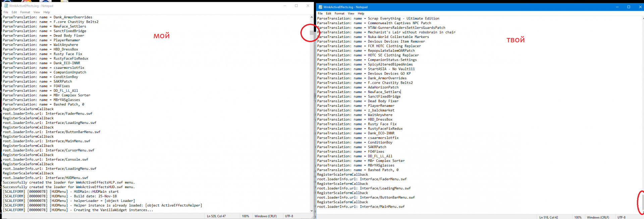Click the UTF-8 encoding field in right status bar
Viewport: 644px width, 219px height.
622,217
